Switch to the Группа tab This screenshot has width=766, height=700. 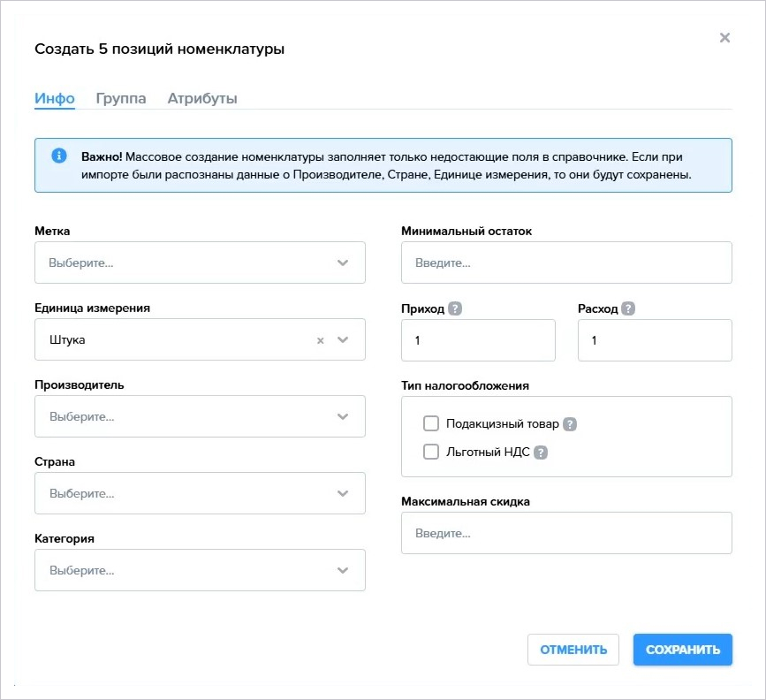[121, 98]
